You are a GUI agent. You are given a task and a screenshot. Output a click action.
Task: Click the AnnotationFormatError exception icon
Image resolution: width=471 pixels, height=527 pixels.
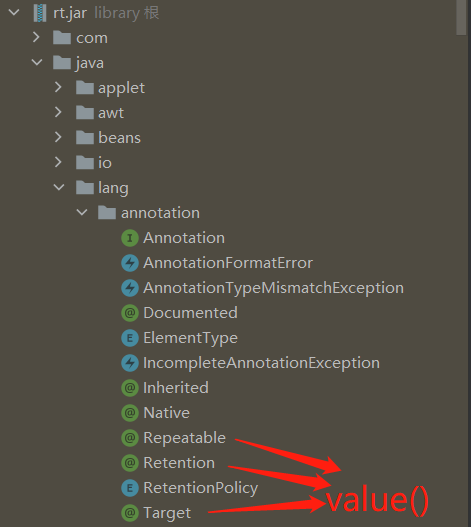click(130, 263)
